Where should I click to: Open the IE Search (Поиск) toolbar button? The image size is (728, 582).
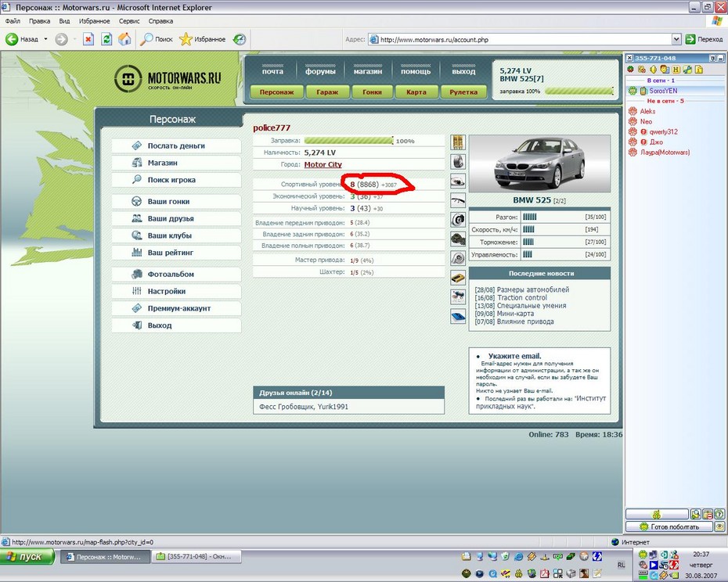pyautogui.click(x=157, y=39)
